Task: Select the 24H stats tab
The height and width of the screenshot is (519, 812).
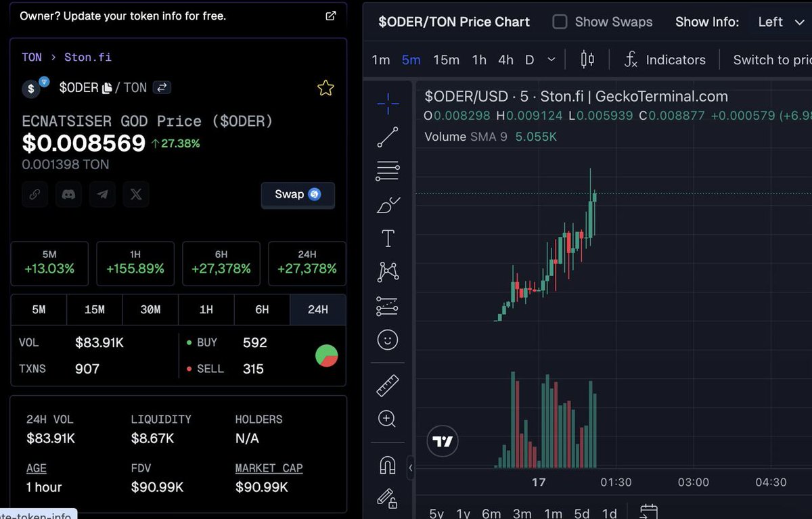Action: tap(318, 309)
